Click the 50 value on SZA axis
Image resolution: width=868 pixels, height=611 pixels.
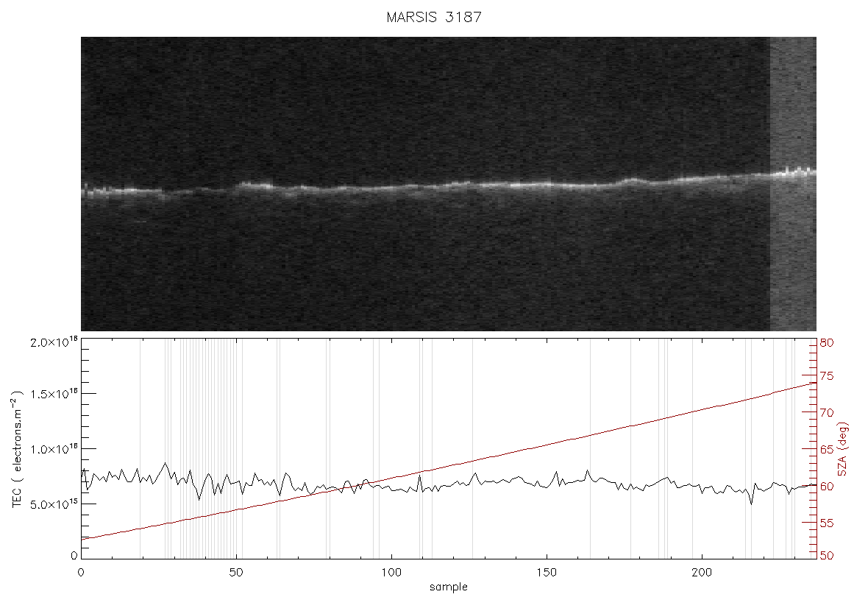point(827,556)
